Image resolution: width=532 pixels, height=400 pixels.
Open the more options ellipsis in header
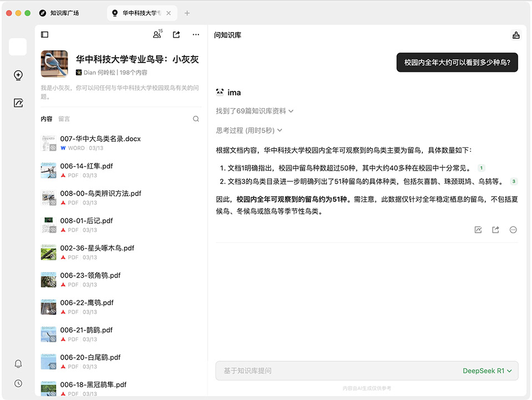[x=196, y=35]
